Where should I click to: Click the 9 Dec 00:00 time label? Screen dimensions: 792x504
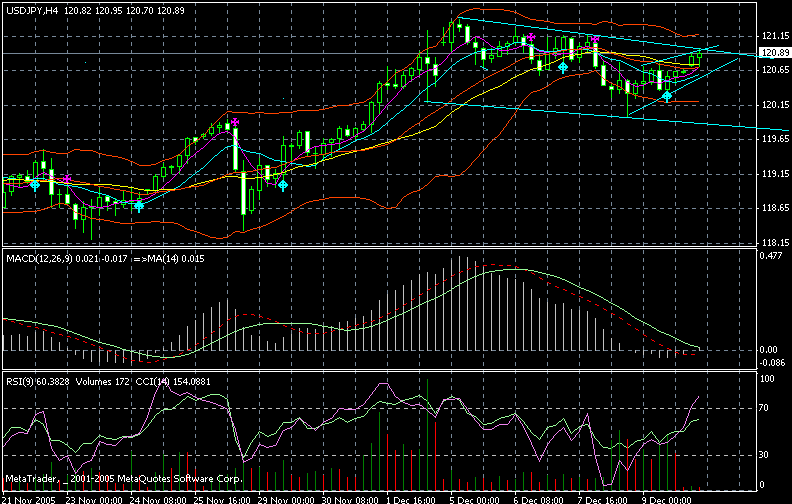click(667, 499)
